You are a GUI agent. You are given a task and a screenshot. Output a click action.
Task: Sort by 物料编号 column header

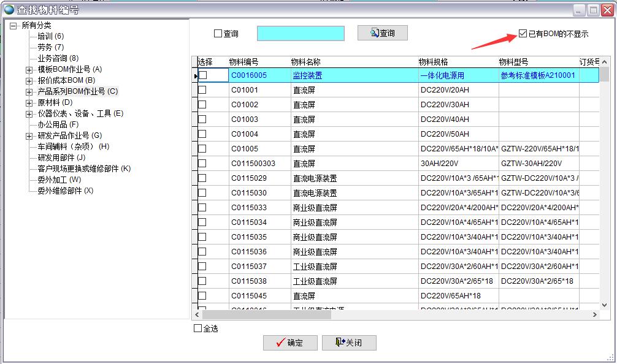coord(243,62)
